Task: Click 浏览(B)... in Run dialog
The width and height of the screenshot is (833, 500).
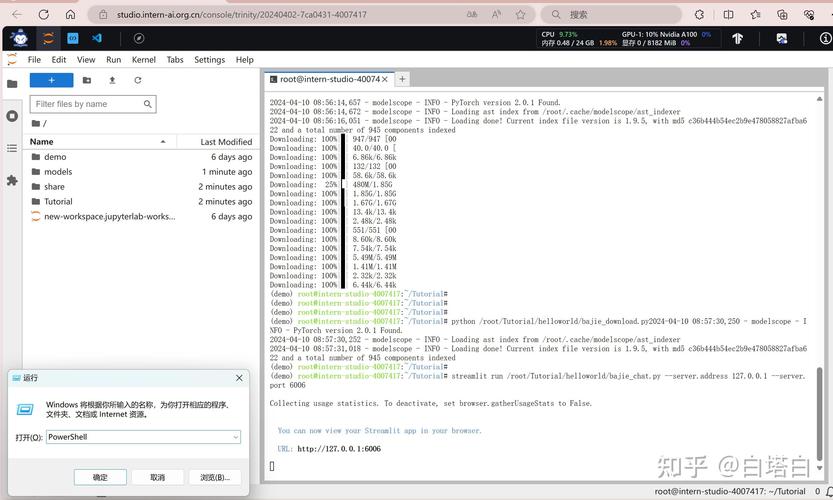Action: point(215,477)
